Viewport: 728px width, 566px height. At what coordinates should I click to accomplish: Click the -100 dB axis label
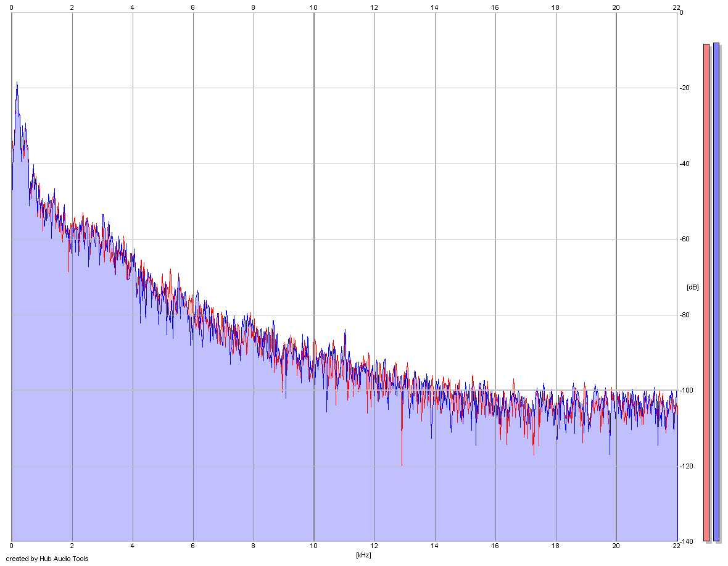tap(687, 391)
